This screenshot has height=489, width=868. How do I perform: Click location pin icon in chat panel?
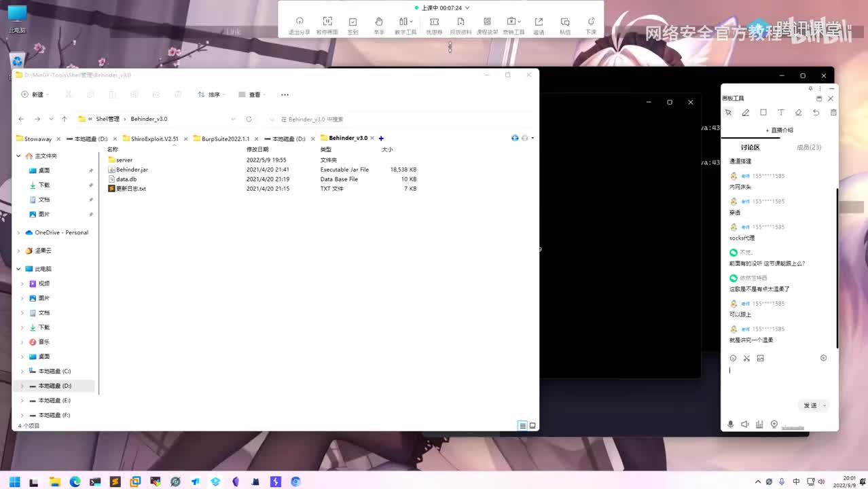[x=774, y=424]
